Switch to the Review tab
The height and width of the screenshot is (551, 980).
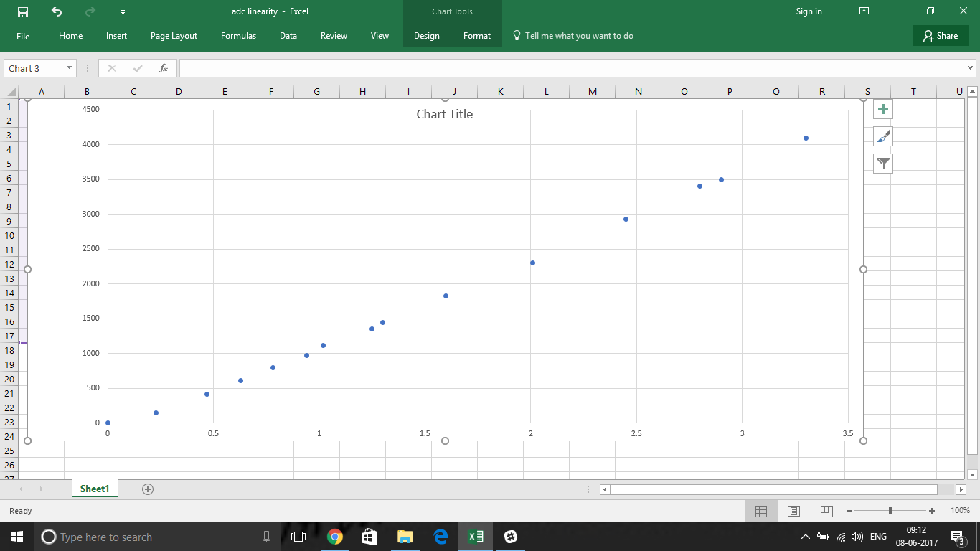(x=334, y=36)
